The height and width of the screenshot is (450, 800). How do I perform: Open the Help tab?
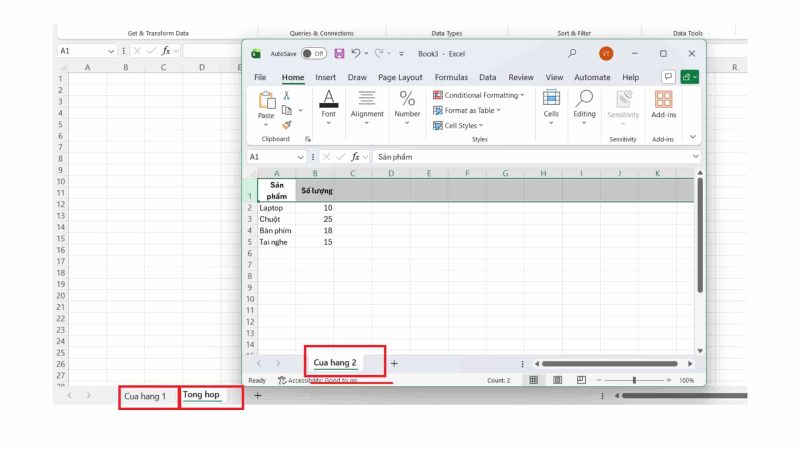pyautogui.click(x=630, y=77)
